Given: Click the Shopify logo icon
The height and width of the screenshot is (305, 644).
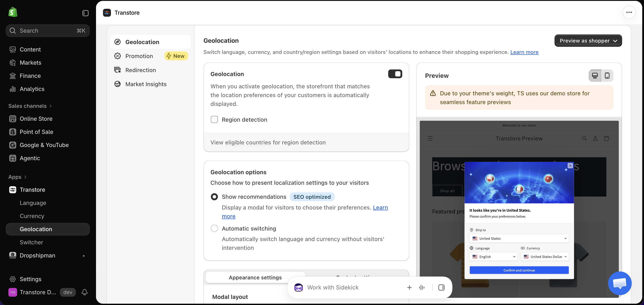Looking at the screenshot, I should [x=13, y=12].
